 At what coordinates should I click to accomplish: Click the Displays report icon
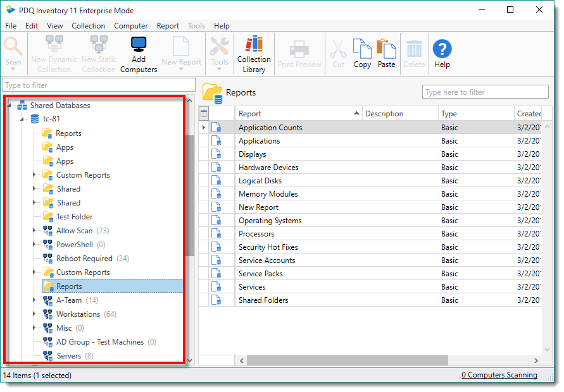(x=216, y=154)
